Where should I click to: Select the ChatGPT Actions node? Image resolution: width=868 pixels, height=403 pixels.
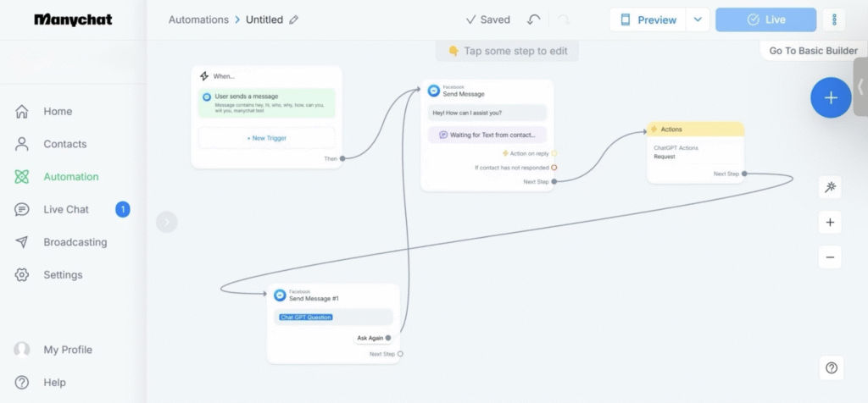click(695, 152)
